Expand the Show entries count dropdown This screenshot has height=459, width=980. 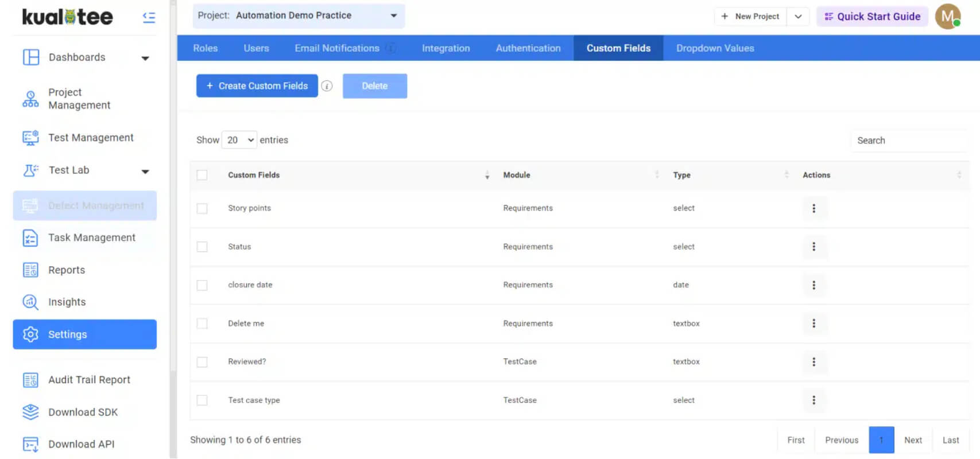point(239,140)
